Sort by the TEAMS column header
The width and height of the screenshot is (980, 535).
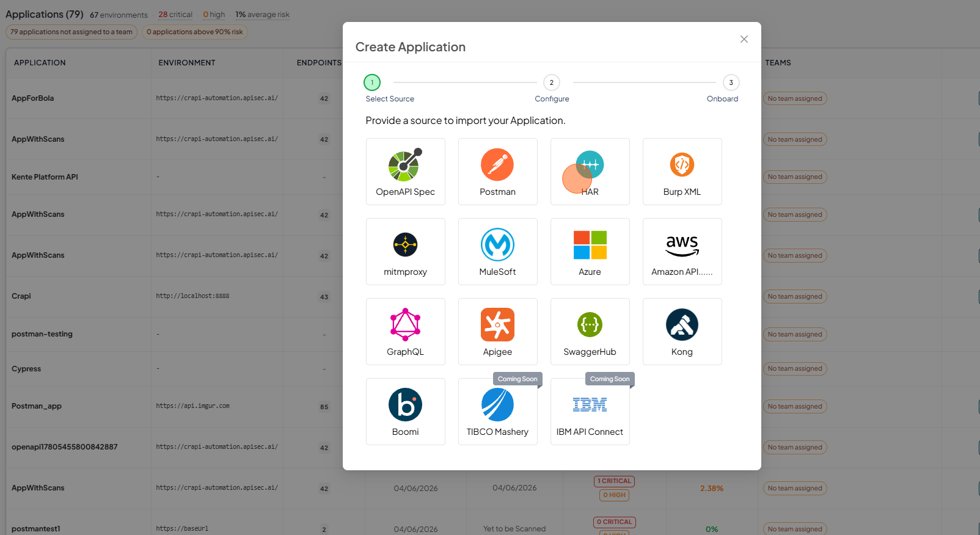coord(778,63)
